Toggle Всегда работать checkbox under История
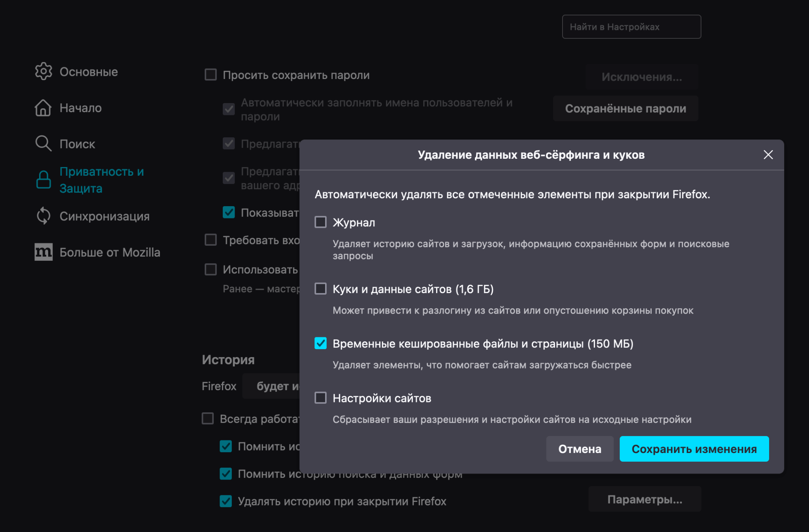809x532 pixels. [x=207, y=418]
